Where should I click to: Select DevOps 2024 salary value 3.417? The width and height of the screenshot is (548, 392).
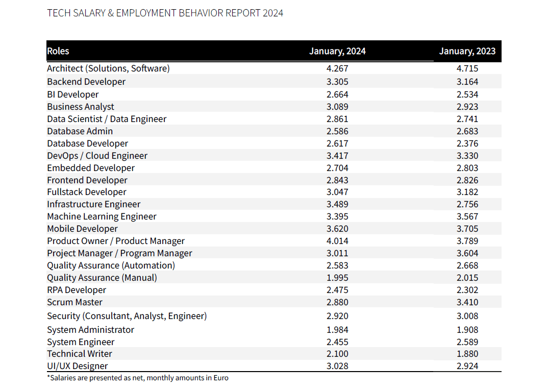337,156
